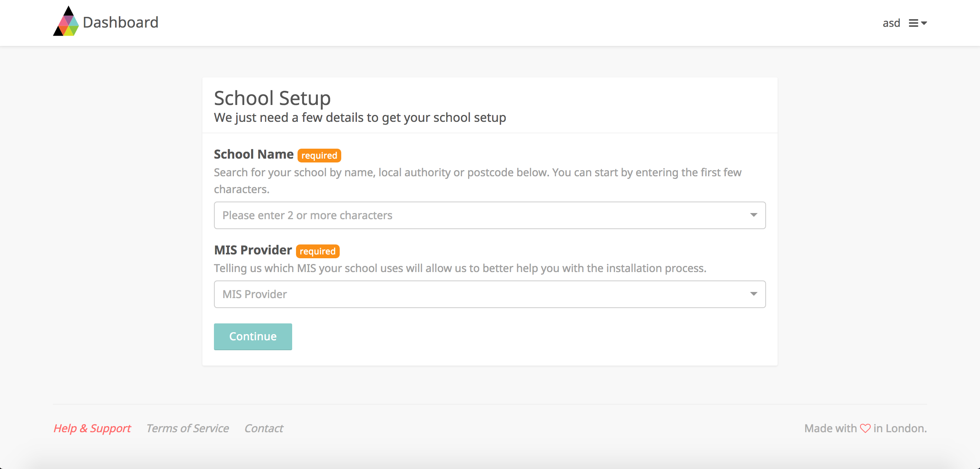Click the required badge beside MIS Provider
The width and height of the screenshot is (980, 469).
317,251
